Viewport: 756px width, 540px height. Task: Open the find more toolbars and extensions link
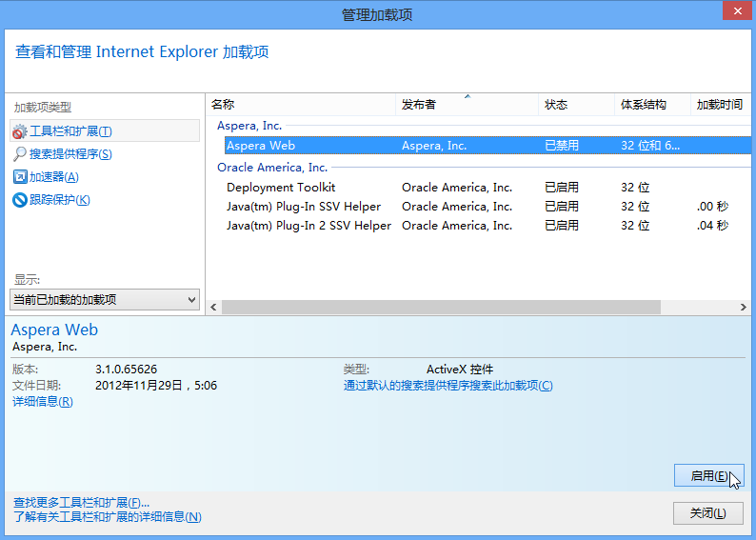pyautogui.click(x=81, y=503)
